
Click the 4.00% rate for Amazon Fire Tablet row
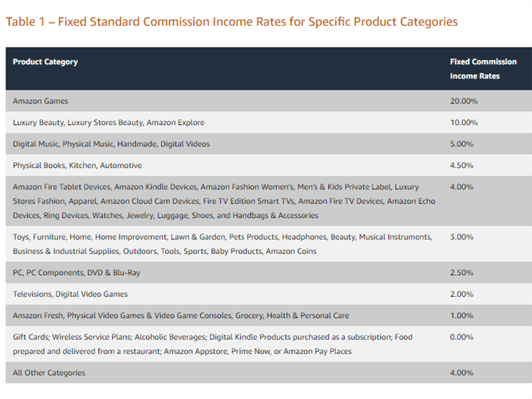(x=462, y=187)
